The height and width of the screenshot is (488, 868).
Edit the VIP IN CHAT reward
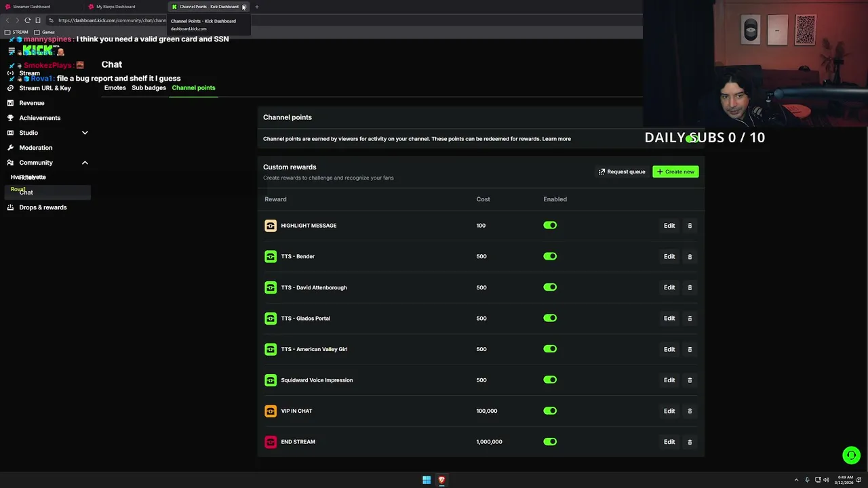pos(669,411)
